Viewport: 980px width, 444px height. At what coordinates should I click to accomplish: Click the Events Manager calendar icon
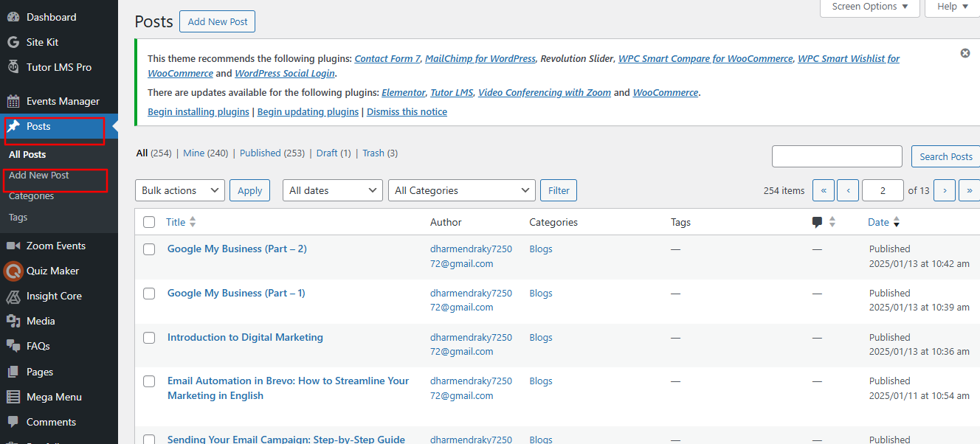pos(13,101)
